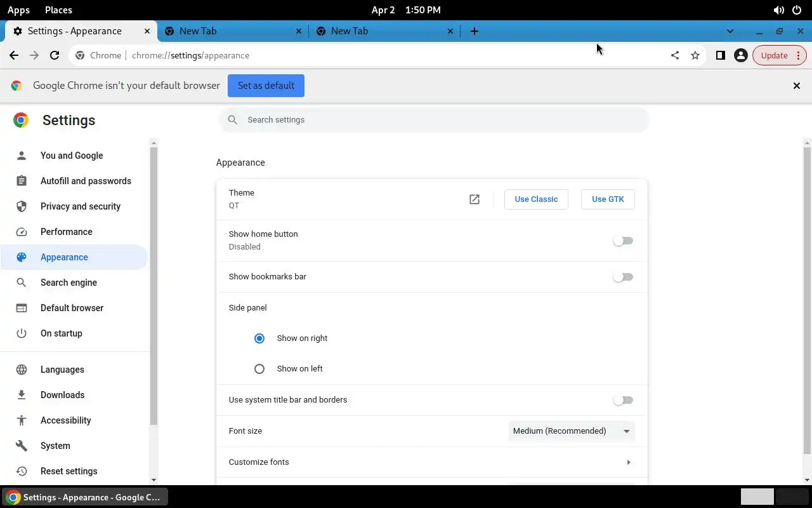
Task: Open On startup settings label
Action: (62, 333)
